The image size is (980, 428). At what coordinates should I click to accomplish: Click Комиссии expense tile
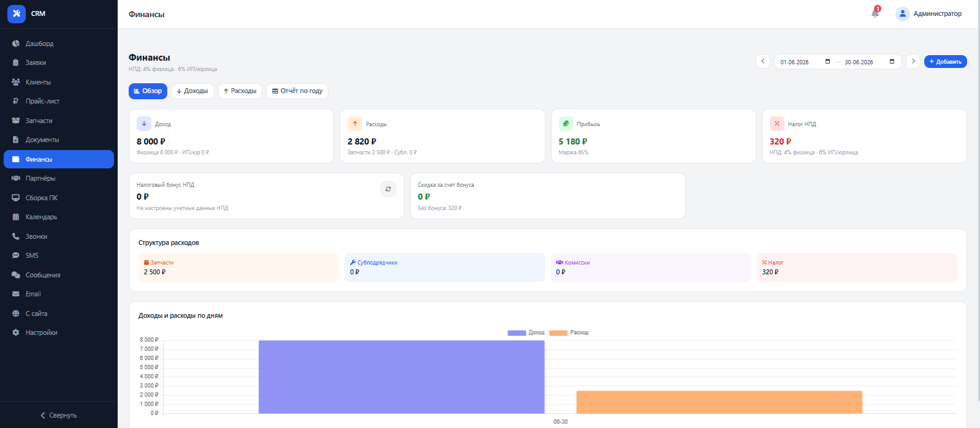click(x=651, y=268)
